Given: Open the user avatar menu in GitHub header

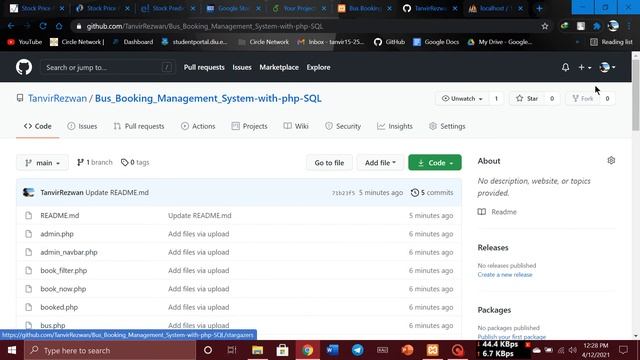Looking at the screenshot, I should (x=607, y=67).
